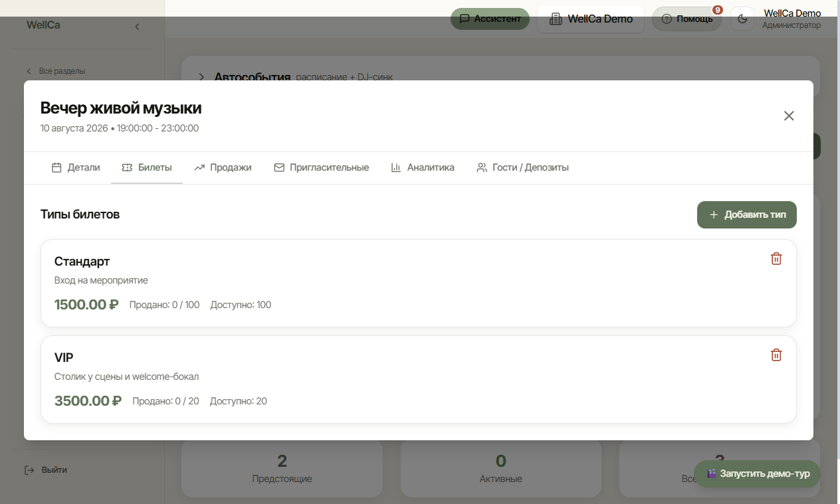Go to Гости / Депозиты tab
This screenshot has height=504, width=840.
522,167
